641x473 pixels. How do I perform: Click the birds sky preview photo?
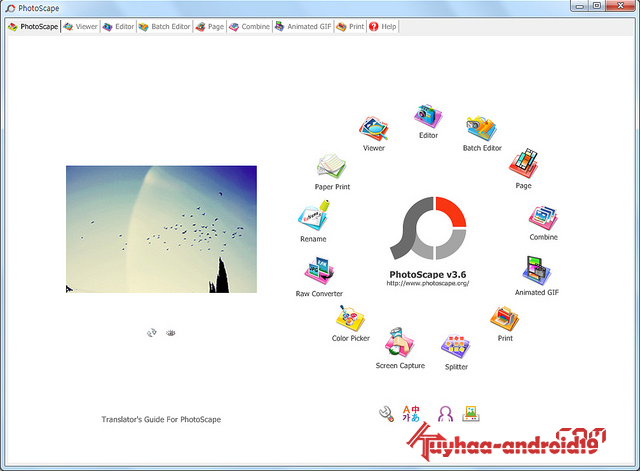click(x=161, y=229)
